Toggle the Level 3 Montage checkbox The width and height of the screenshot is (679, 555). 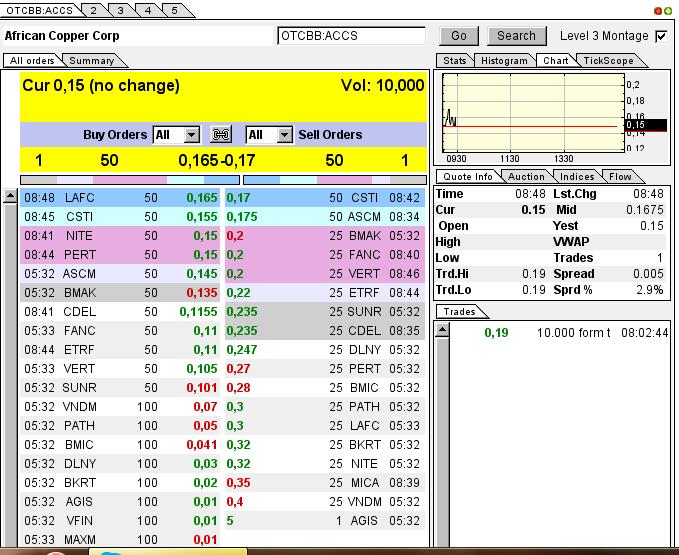(660, 36)
